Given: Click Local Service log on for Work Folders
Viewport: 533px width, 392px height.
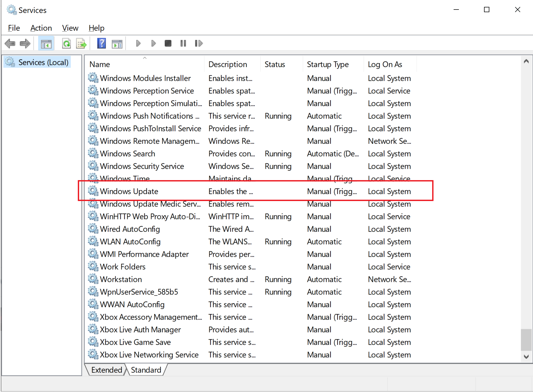Looking at the screenshot, I should pos(389,267).
